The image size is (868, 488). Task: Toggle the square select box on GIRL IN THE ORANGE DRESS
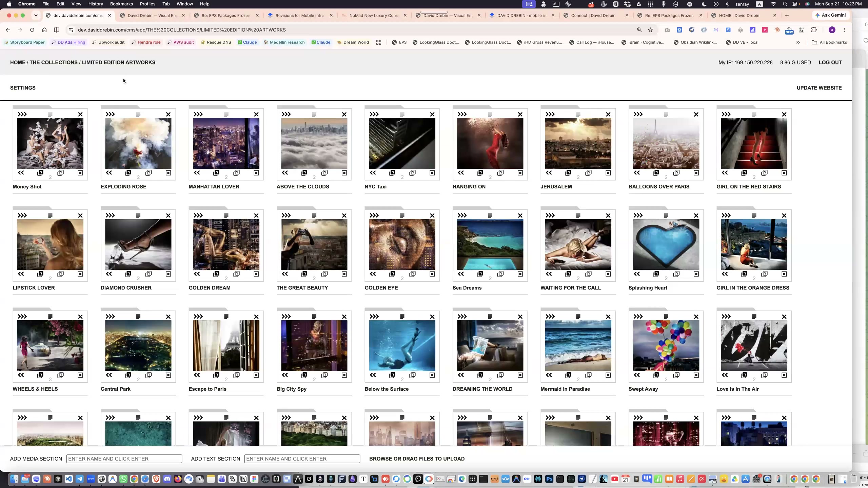pyautogui.click(x=784, y=274)
